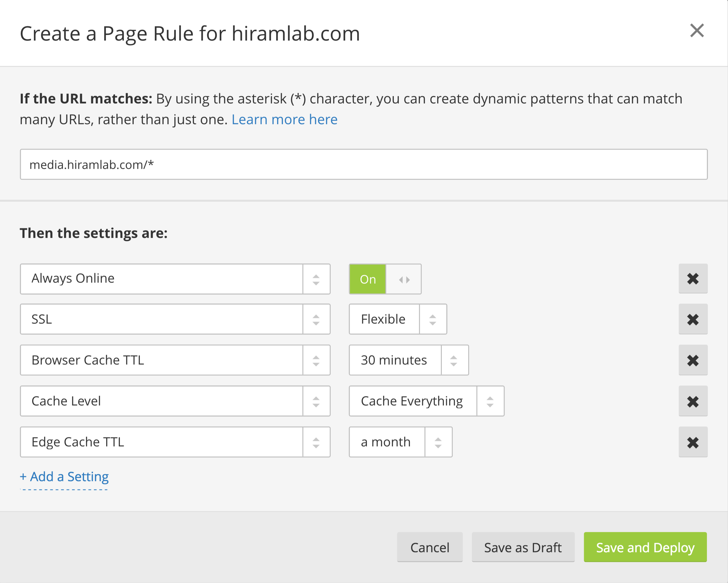Open the Browser Cache TTL setting dropdown

click(175, 360)
